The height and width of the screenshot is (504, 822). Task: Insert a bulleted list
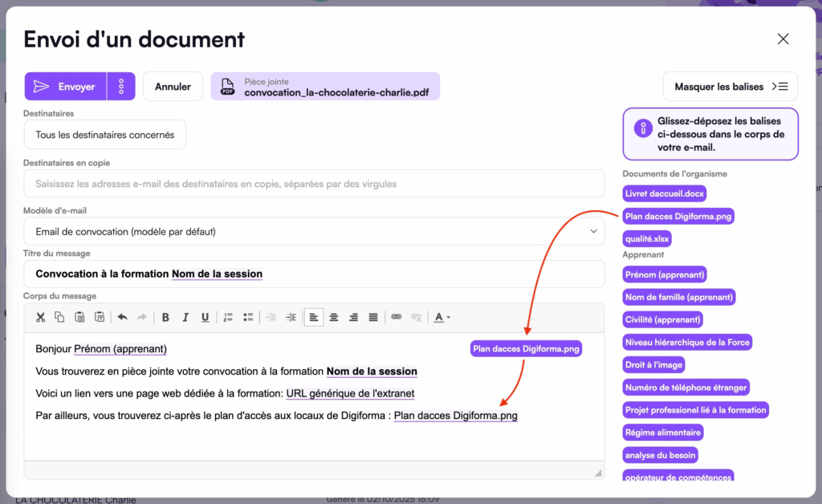[x=248, y=317]
